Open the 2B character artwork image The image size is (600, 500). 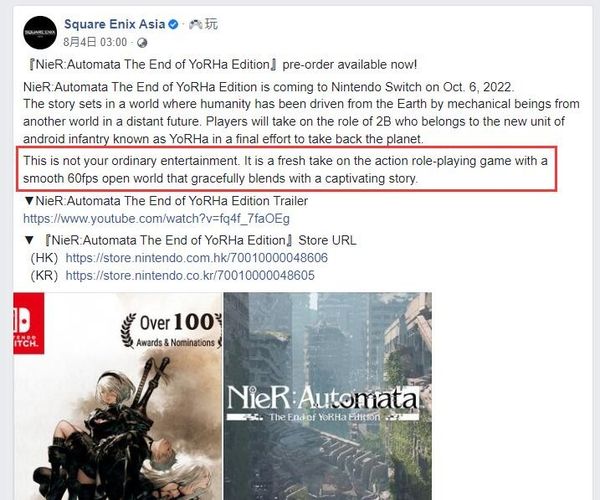(x=117, y=396)
